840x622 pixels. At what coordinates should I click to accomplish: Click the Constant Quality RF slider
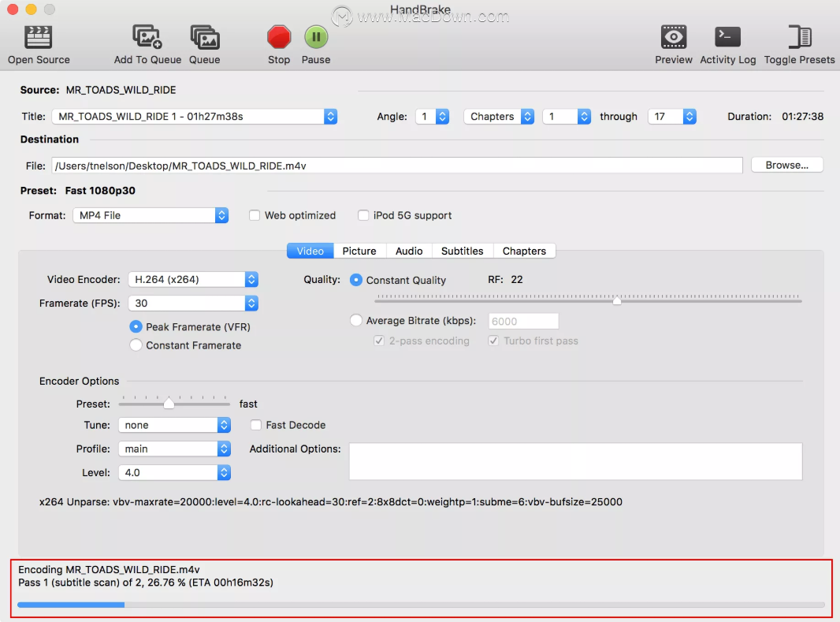pyautogui.click(x=588, y=300)
